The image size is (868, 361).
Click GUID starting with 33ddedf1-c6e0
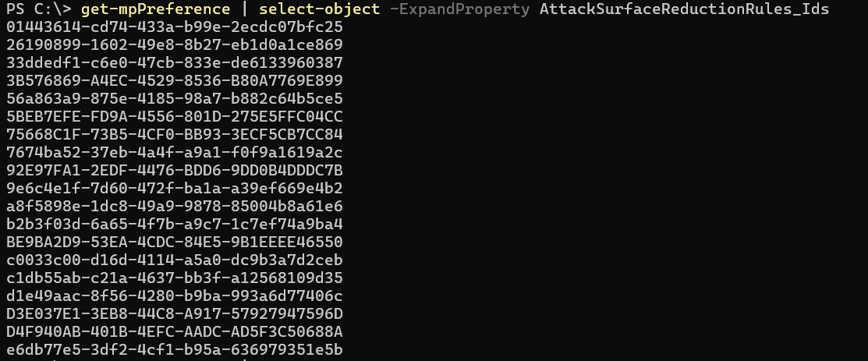[x=175, y=62]
